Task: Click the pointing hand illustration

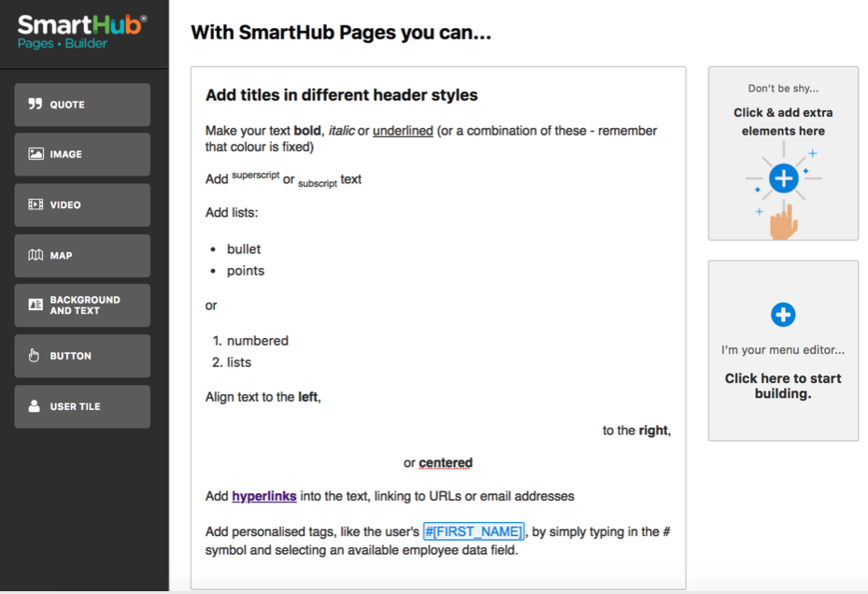Action: pyautogui.click(x=783, y=221)
